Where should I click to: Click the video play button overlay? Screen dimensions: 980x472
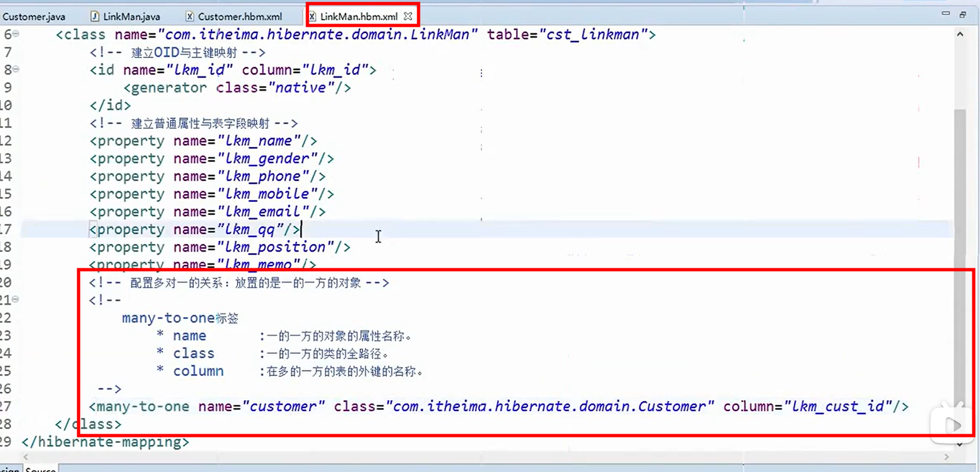953,425
